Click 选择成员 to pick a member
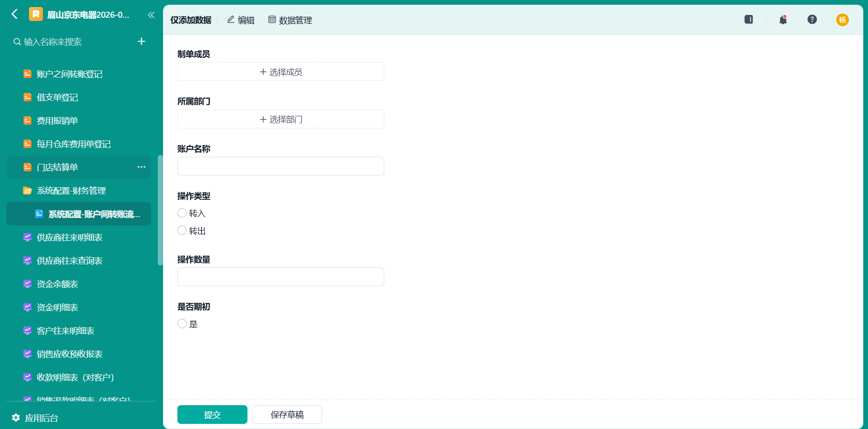This screenshot has width=868, height=429. (281, 72)
